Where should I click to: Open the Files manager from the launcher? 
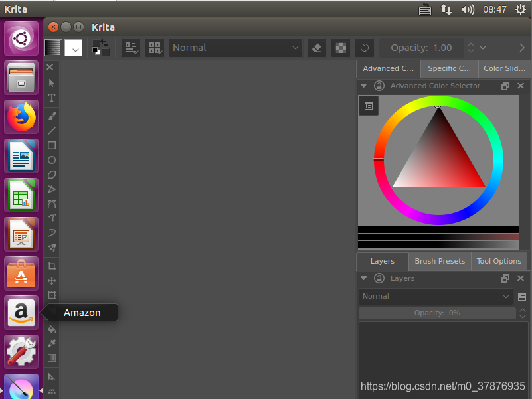pyautogui.click(x=21, y=78)
